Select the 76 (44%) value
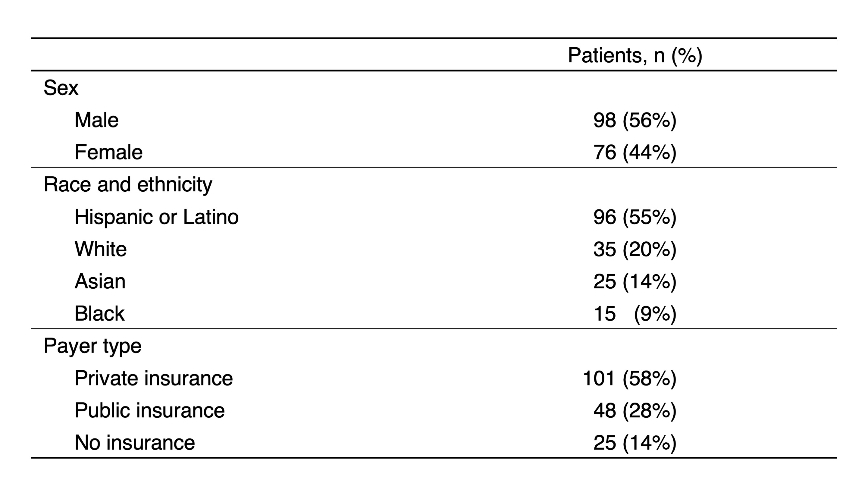Image resolution: width=868 pixels, height=496 pixels. click(x=635, y=152)
